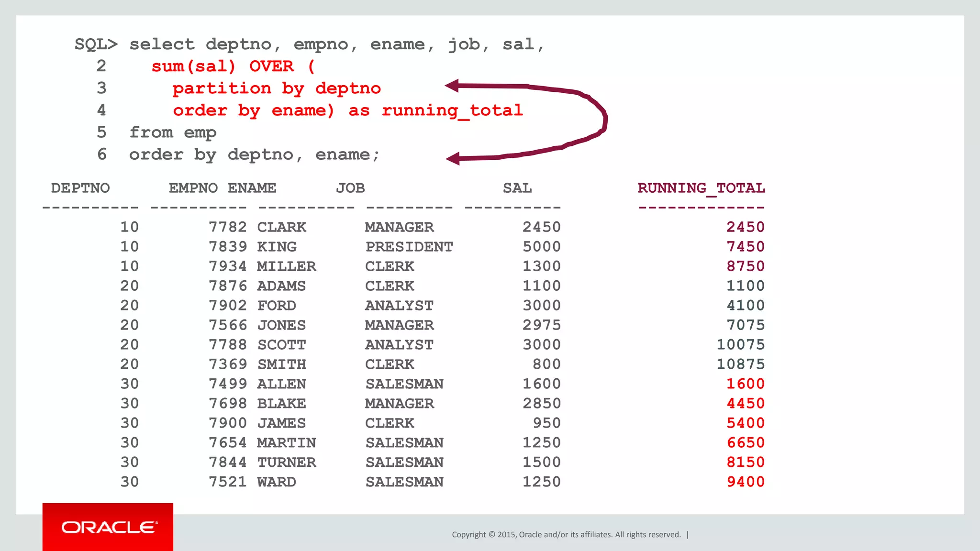This screenshot has height=551, width=980.
Task: Click employee number 7369 for SMITH
Action: (228, 364)
